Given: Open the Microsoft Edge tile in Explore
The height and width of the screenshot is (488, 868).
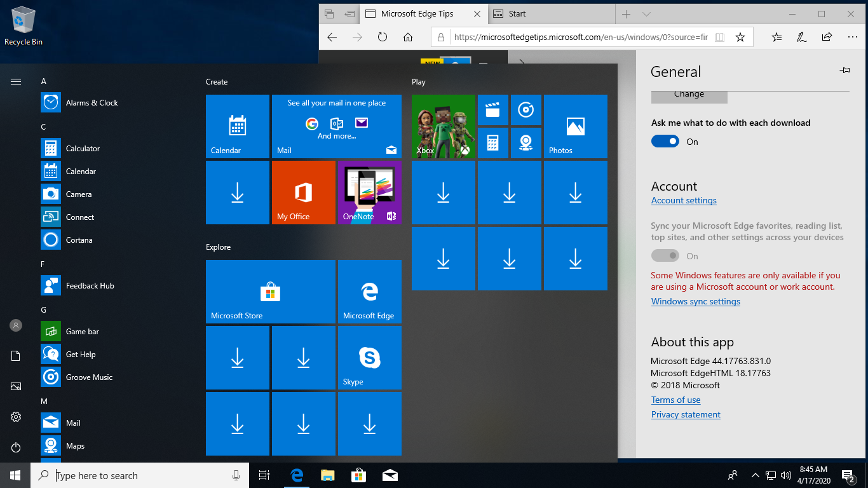Looking at the screenshot, I should click(x=370, y=292).
